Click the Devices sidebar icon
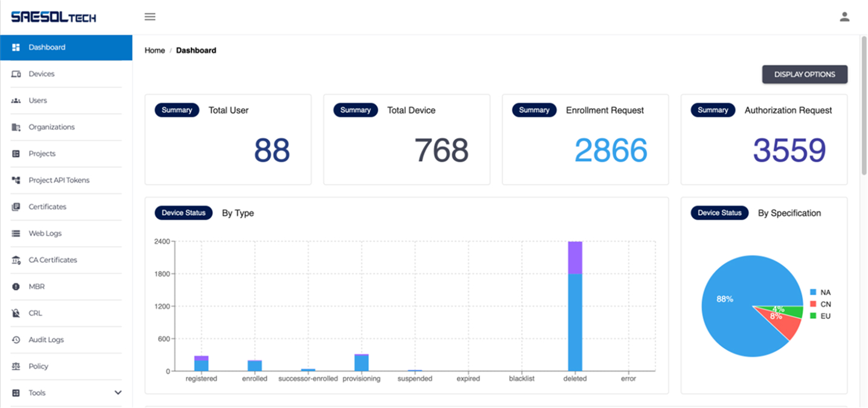This screenshot has width=868, height=408. click(x=16, y=74)
